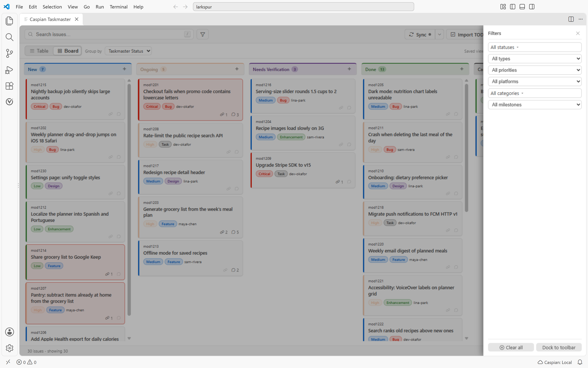Open Extensions view
This screenshot has height=368, width=588.
click(9, 86)
